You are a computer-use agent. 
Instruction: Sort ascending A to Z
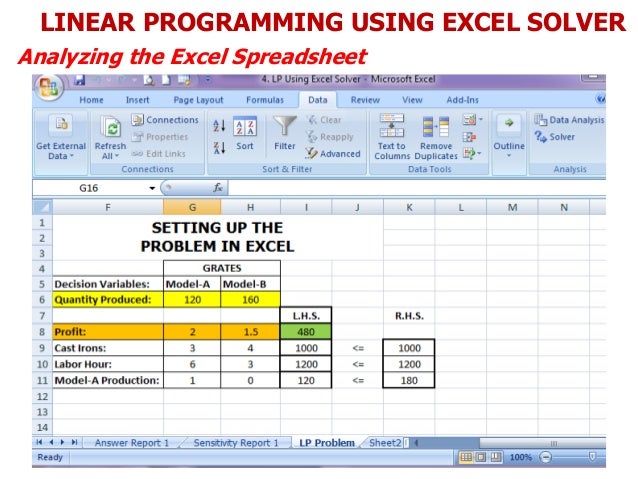(219, 125)
